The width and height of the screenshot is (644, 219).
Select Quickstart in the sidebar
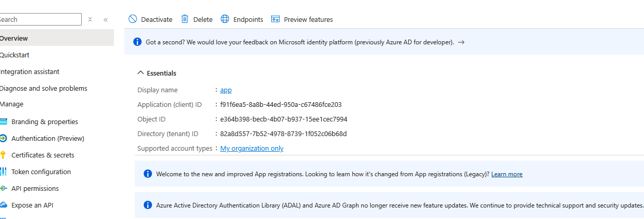15,55
